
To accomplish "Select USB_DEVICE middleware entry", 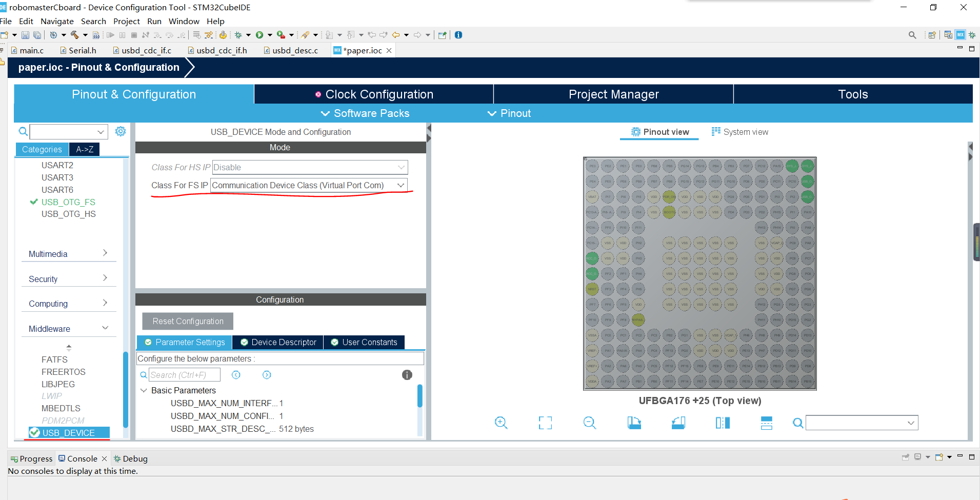I will click(68, 433).
